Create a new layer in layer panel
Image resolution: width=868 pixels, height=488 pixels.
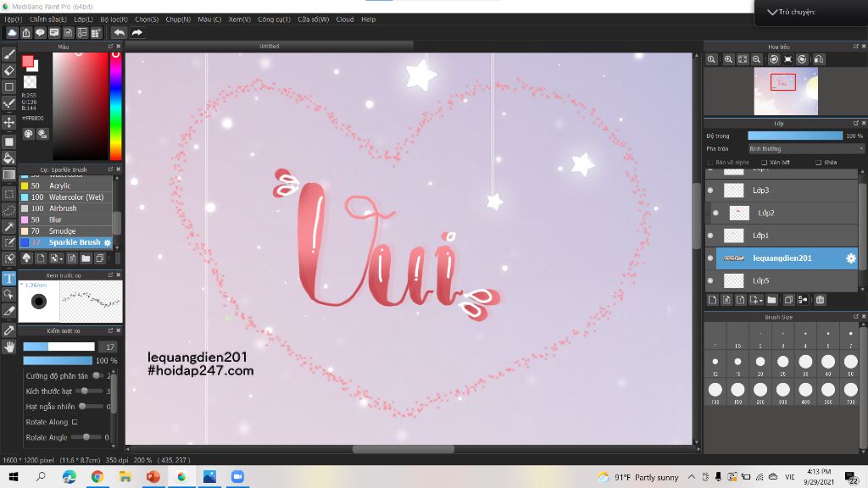point(712,300)
